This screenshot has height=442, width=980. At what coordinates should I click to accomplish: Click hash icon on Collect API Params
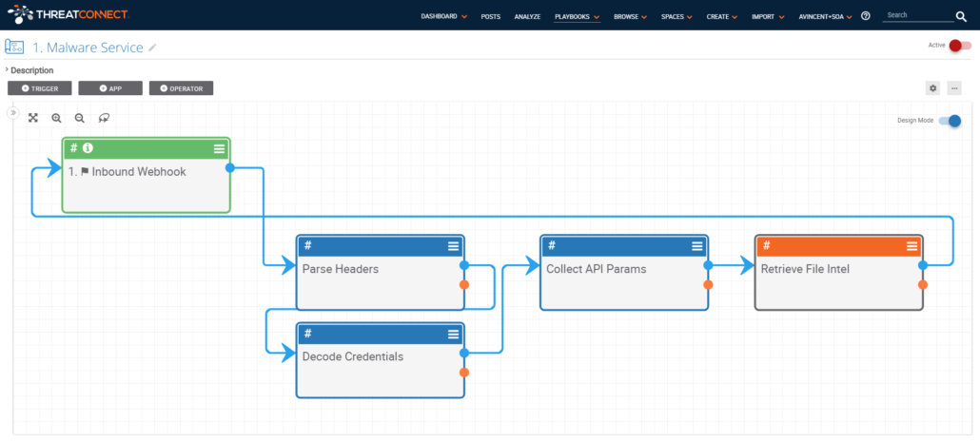point(551,245)
